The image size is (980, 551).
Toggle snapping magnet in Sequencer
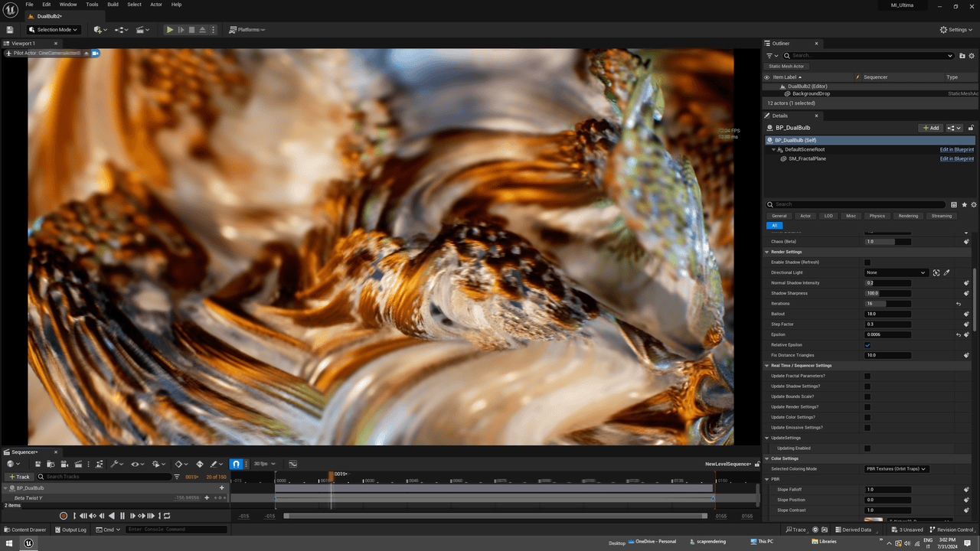[x=235, y=464]
